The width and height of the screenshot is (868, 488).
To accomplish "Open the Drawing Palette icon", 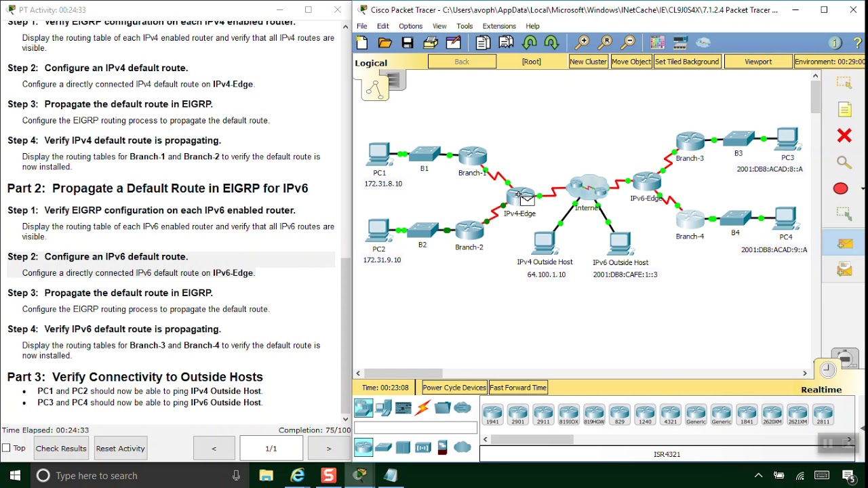I will (x=657, y=43).
